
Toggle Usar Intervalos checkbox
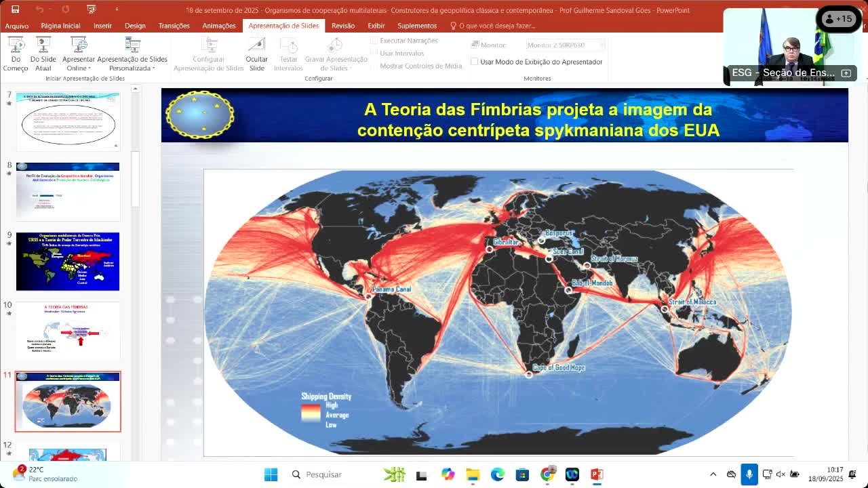374,53
